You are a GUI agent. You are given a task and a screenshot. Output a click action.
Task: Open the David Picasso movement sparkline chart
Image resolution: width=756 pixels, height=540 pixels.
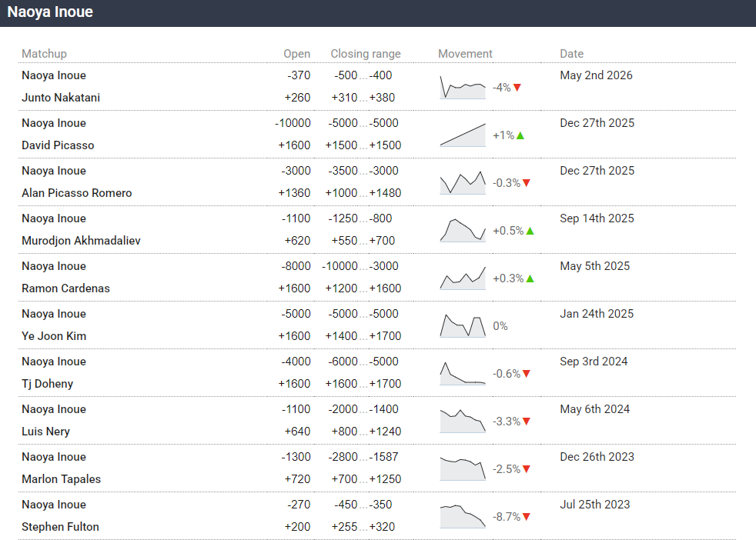click(463, 135)
